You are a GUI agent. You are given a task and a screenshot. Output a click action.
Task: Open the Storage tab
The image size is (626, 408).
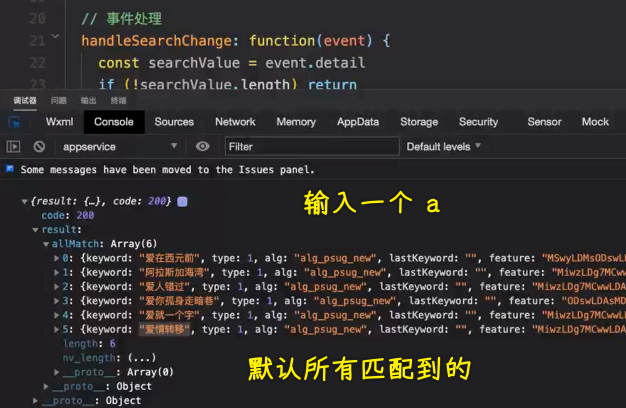point(419,122)
